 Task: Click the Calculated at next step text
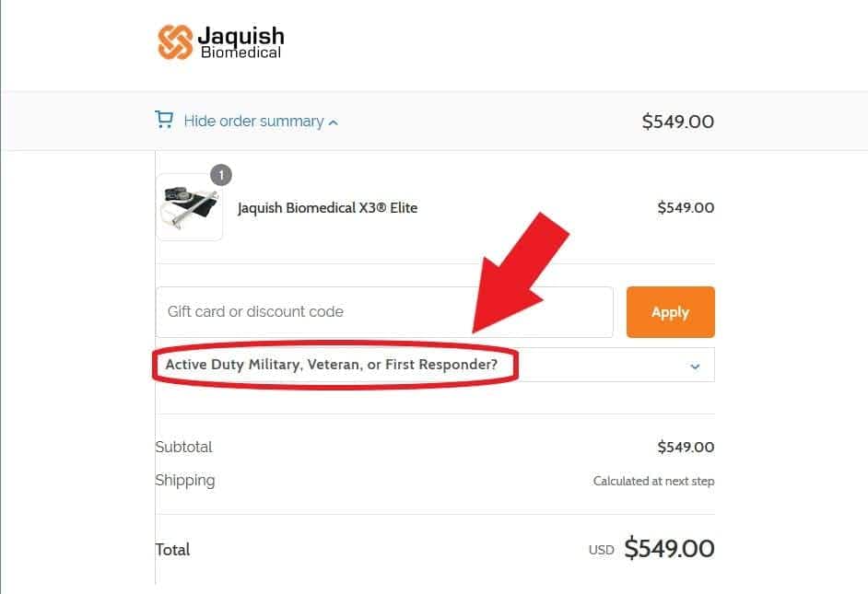tap(653, 481)
